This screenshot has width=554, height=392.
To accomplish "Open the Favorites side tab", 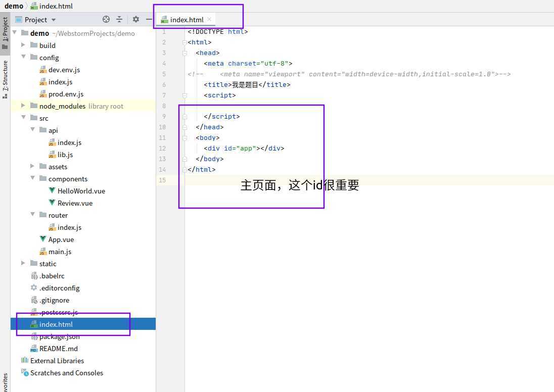I will coord(5,382).
